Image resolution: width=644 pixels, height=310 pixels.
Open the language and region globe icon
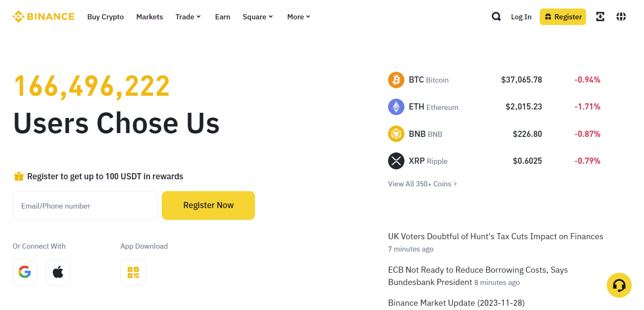[621, 17]
